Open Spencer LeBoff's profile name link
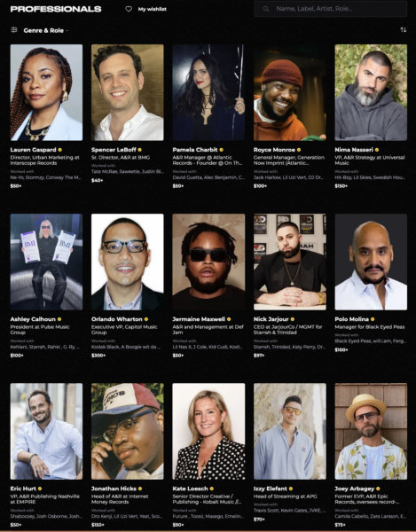 tap(114, 150)
